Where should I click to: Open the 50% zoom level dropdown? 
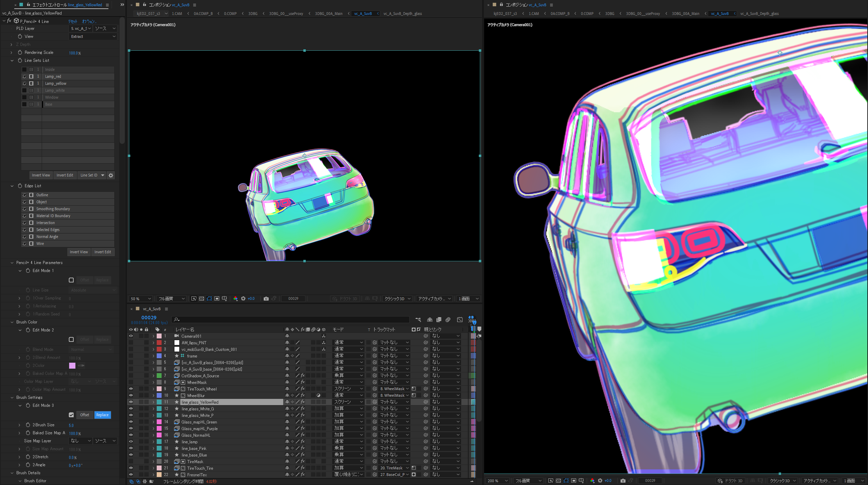click(140, 298)
